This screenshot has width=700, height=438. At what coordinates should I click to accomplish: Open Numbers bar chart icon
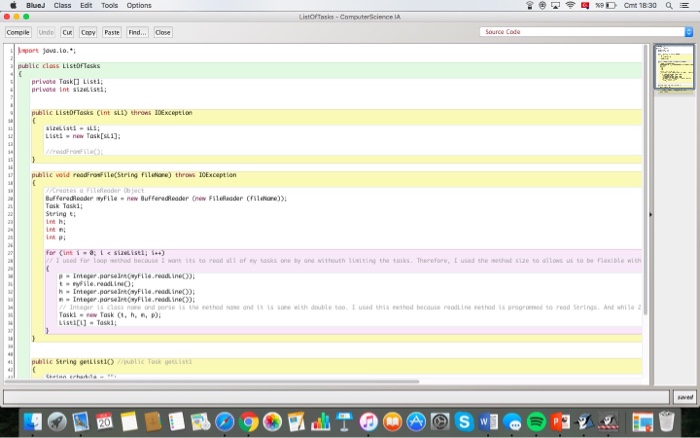(321, 421)
